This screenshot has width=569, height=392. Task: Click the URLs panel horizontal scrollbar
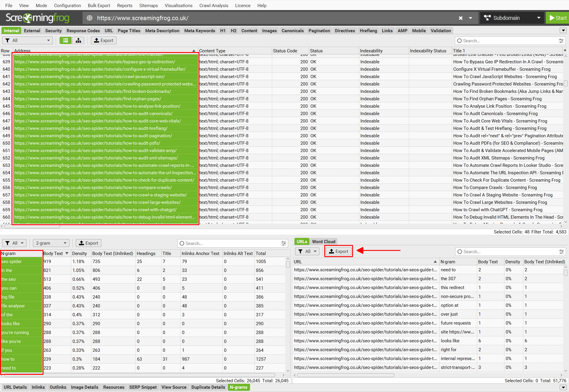tap(346, 375)
